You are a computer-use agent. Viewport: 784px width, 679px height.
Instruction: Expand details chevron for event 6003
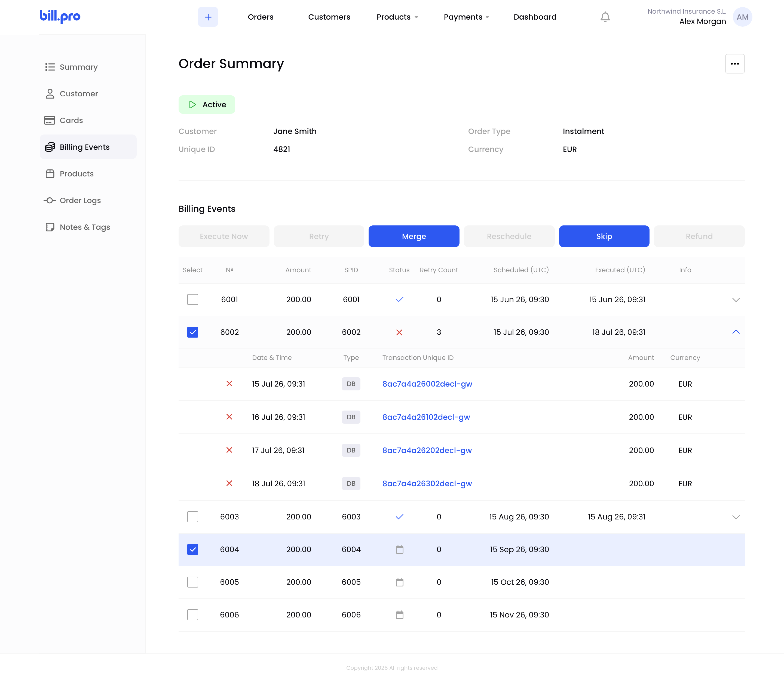(736, 517)
